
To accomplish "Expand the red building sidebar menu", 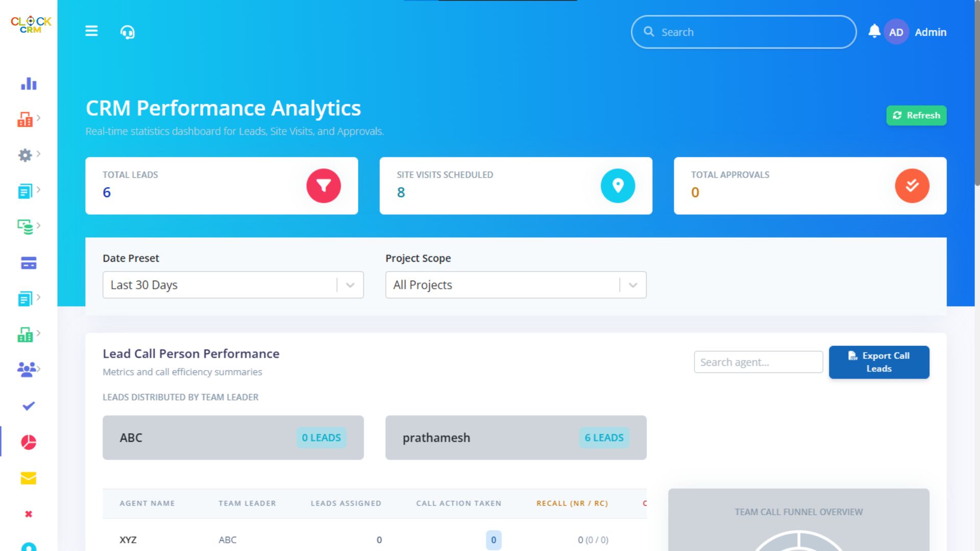I will [x=29, y=119].
